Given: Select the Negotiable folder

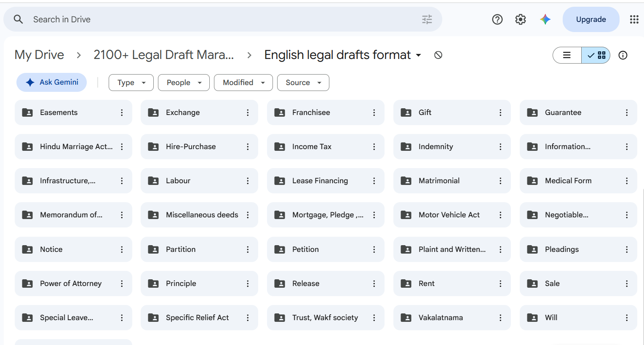Looking at the screenshot, I should click(x=578, y=215).
